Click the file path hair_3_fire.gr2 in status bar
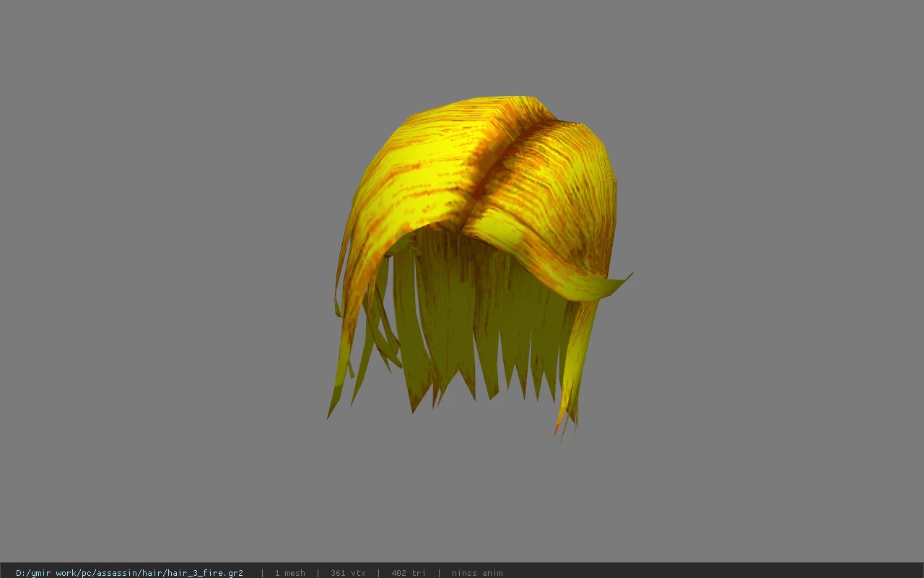 [x=129, y=573]
